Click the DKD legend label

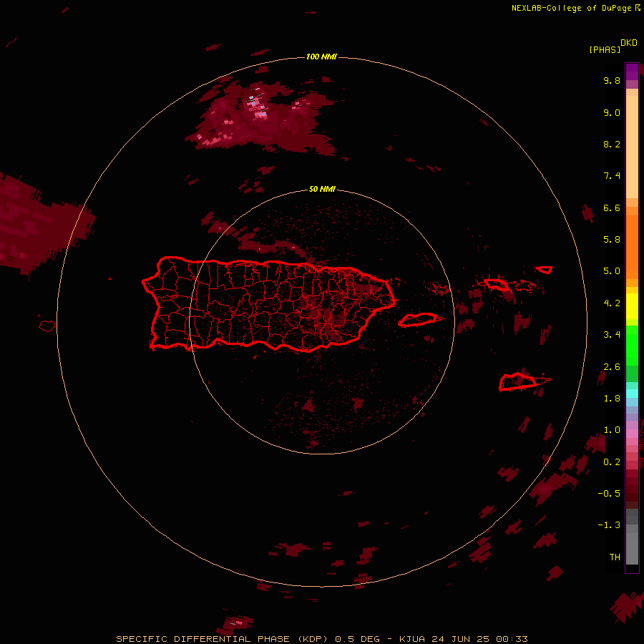pyautogui.click(x=629, y=43)
